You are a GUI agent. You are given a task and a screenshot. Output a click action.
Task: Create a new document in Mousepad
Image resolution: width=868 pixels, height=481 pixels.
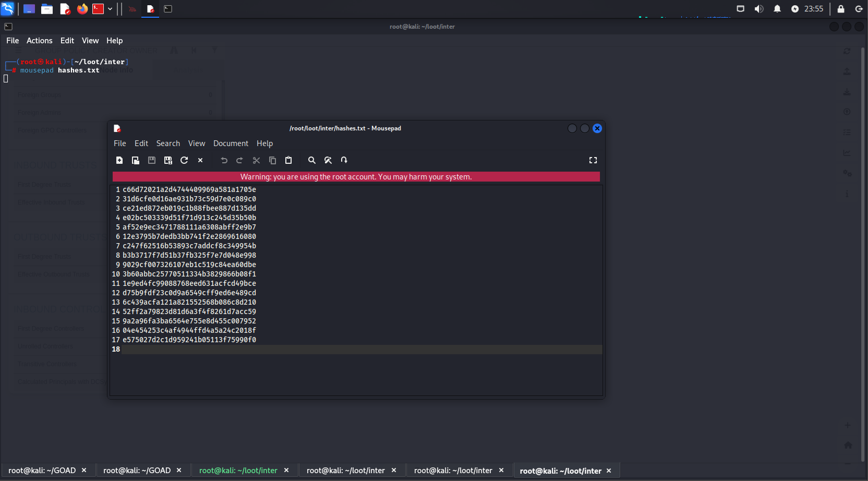tap(119, 160)
